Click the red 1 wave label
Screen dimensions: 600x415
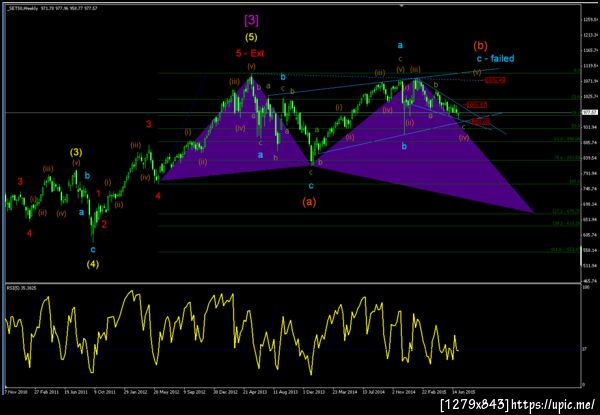tap(98, 194)
